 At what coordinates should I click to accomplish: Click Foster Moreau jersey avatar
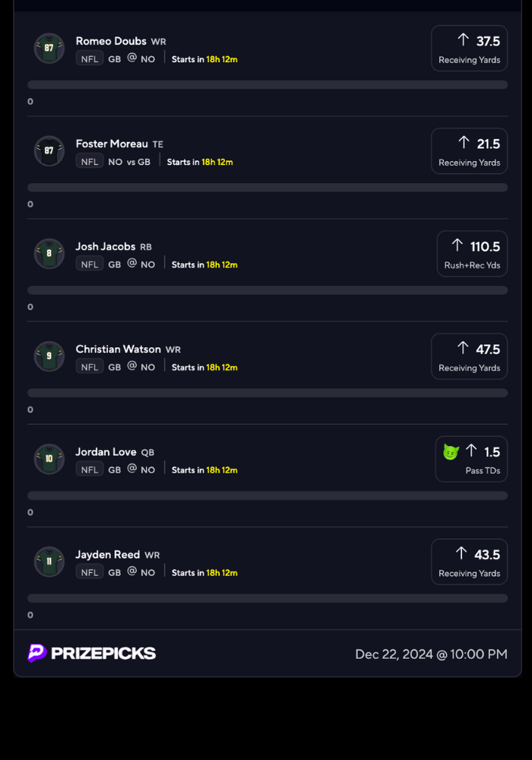click(49, 151)
